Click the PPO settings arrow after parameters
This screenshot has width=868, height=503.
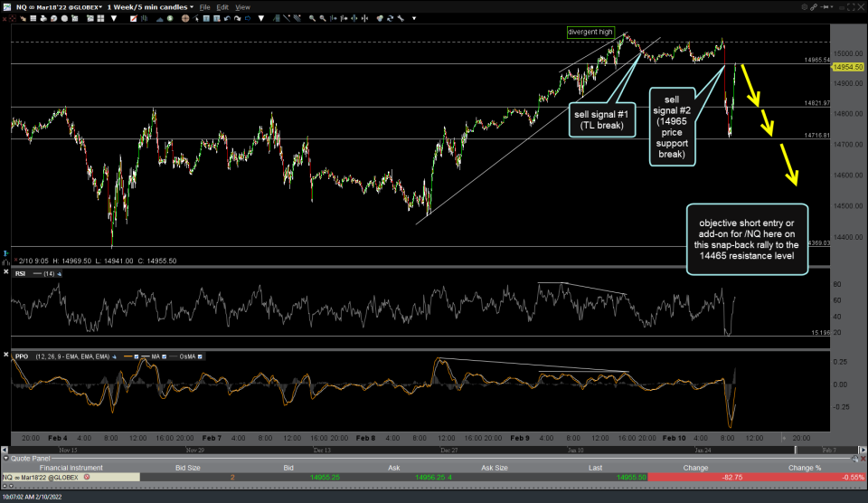click(x=115, y=356)
